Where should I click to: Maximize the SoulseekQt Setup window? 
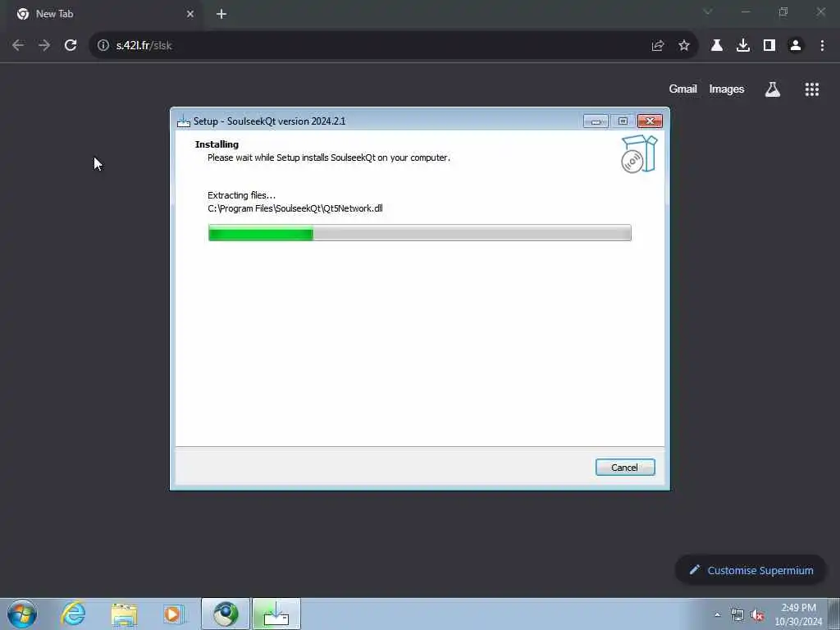623,121
